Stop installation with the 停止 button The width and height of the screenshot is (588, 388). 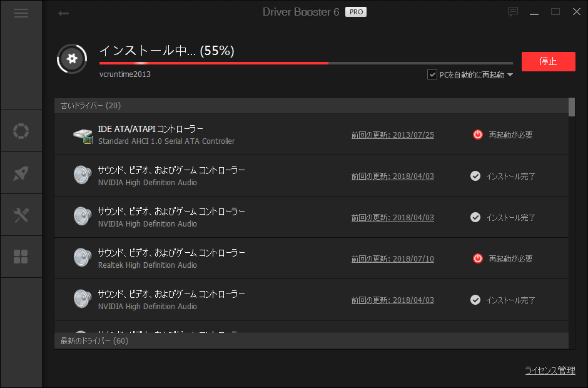pyautogui.click(x=548, y=61)
